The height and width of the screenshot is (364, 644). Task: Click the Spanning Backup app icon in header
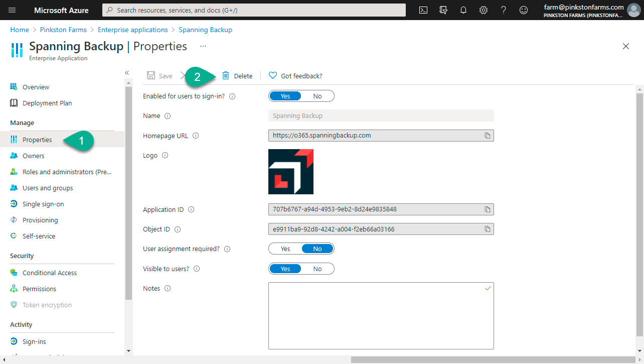(x=17, y=50)
